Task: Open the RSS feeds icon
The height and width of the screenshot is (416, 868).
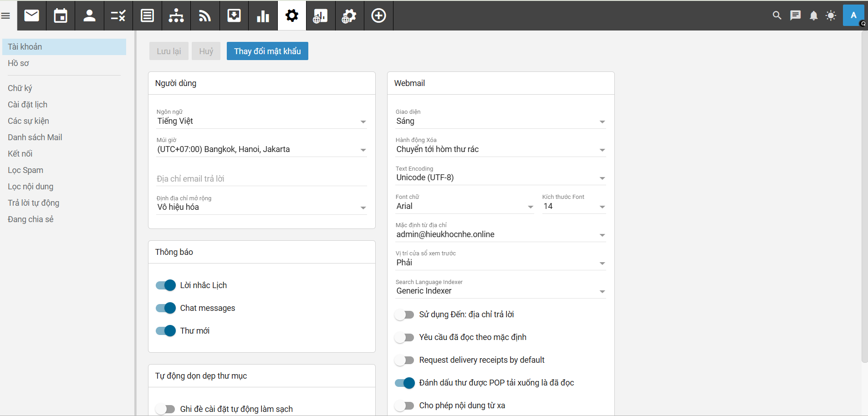Action: click(205, 16)
